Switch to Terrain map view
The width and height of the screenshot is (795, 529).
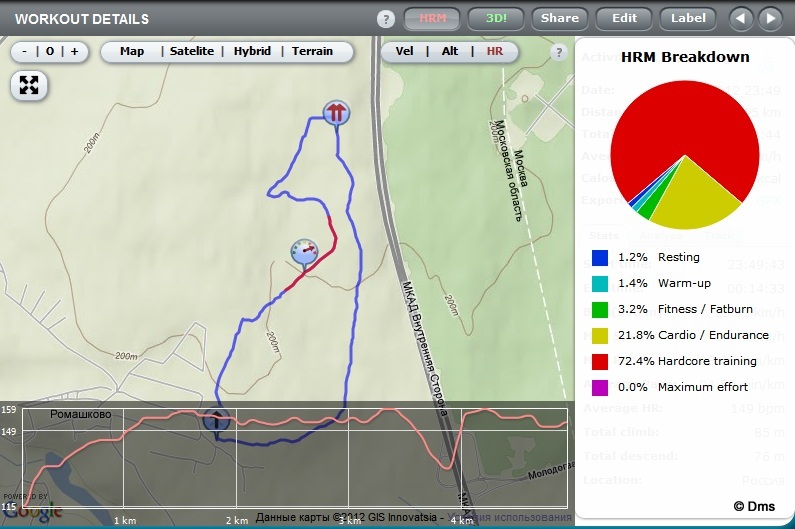pyautogui.click(x=313, y=51)
